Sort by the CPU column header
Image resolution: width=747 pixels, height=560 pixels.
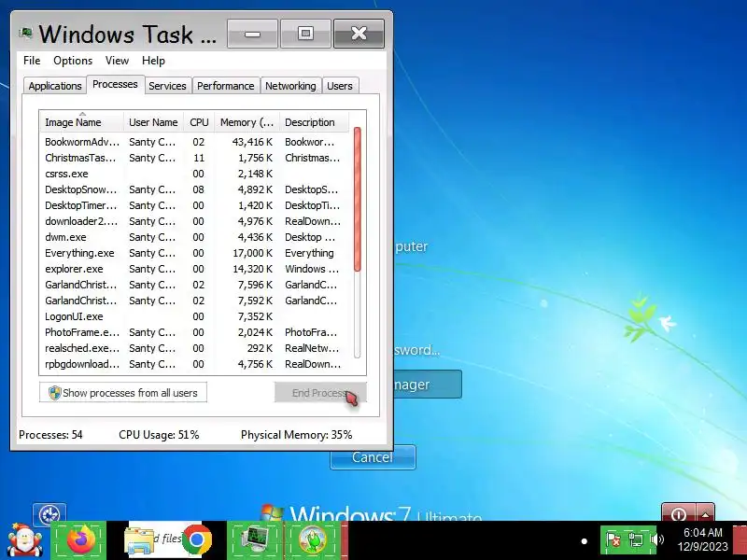click(199, 122)
